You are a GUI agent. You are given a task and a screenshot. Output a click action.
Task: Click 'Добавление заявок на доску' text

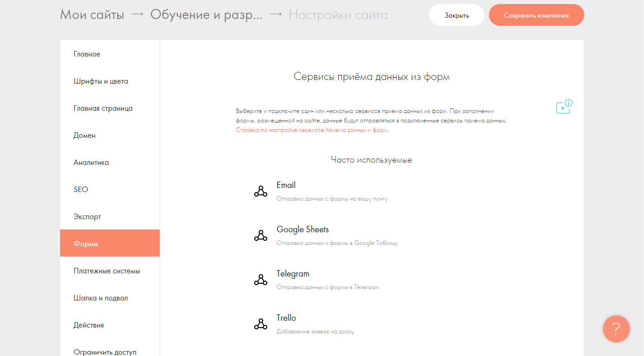click(315, 332)
